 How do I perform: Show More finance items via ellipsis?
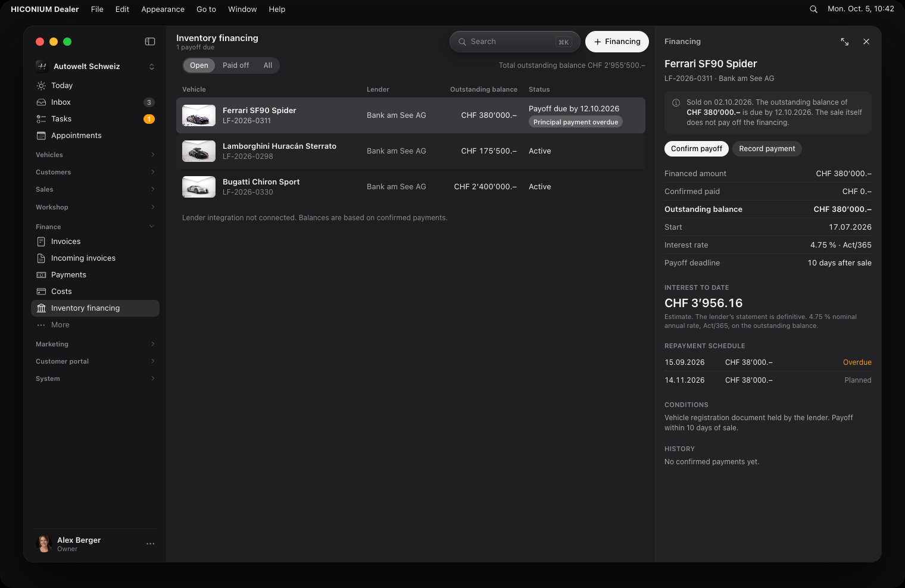click(x=41, y=325)
